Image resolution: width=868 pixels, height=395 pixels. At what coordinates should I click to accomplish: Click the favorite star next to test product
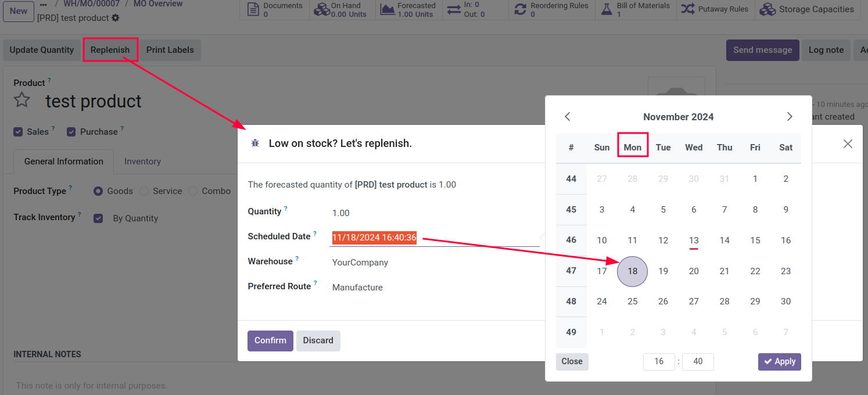pyautogui.click(x=22, y=100)
